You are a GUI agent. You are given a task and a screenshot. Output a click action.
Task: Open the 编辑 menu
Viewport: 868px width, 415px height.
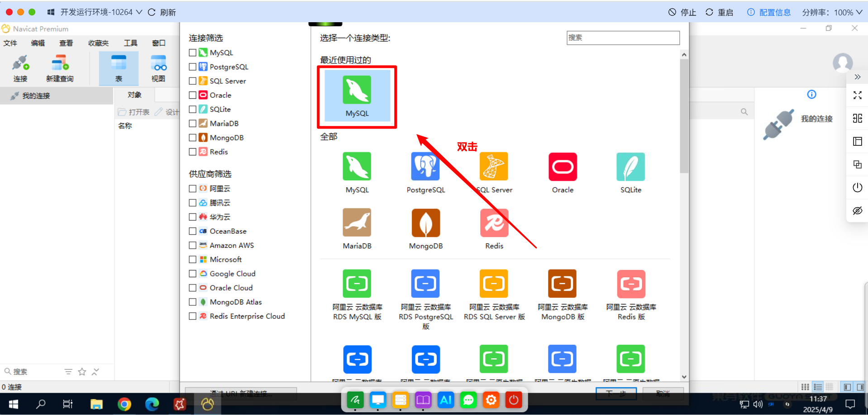point(38,43)
